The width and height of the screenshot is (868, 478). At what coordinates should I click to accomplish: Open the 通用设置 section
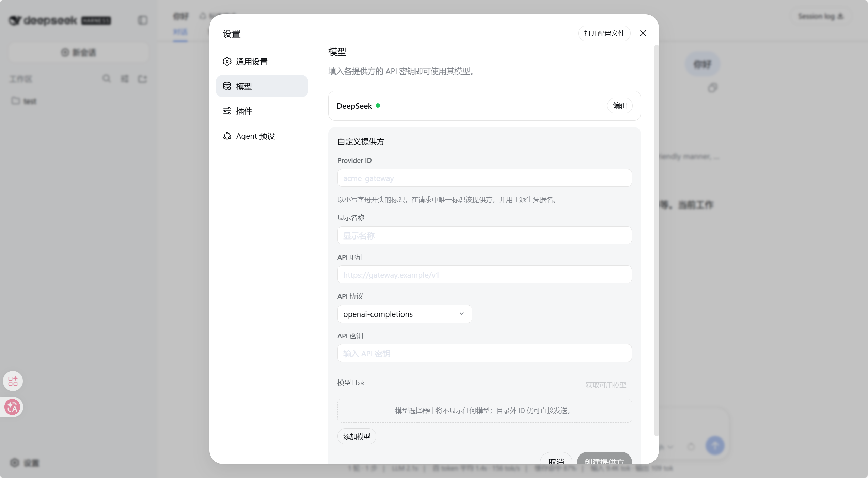pyautogui.click(x=262, y=62)
